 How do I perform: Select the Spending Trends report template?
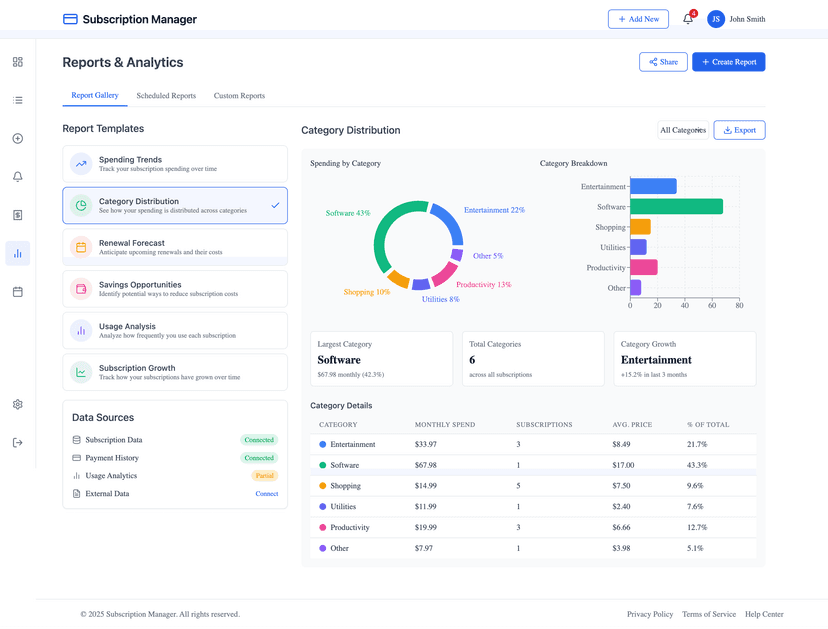coord(175,163)
